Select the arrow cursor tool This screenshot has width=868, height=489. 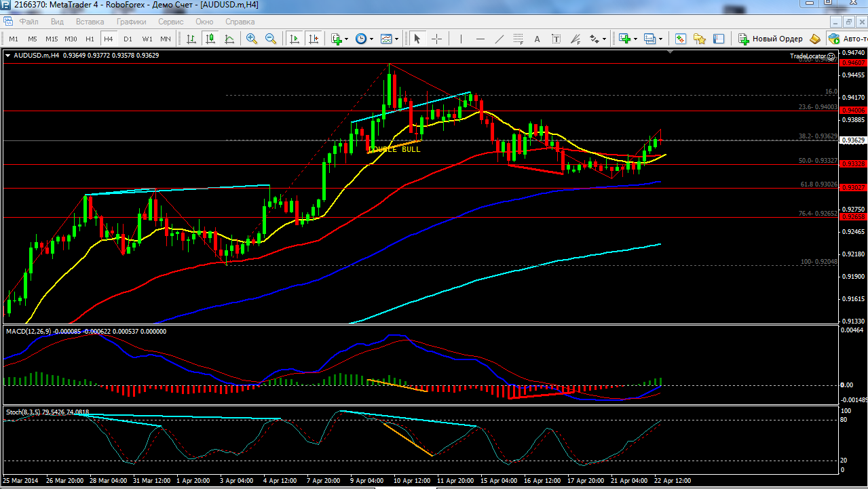[x=417, y=39]
